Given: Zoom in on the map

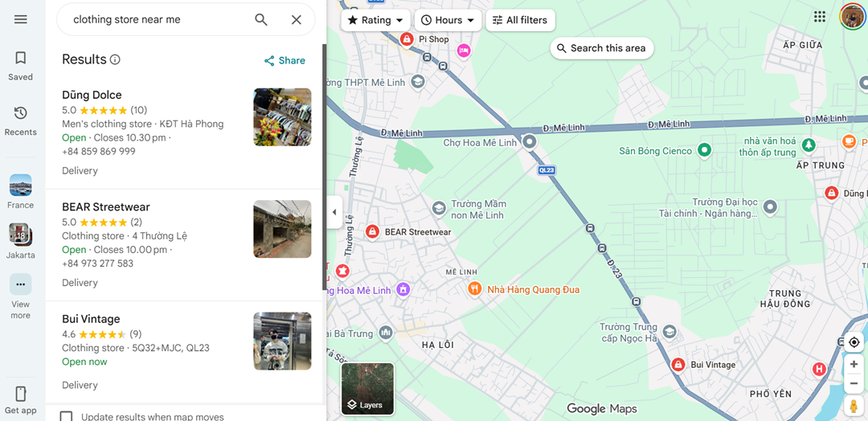Looking at the screenshot, I should [x=854, y=364].
